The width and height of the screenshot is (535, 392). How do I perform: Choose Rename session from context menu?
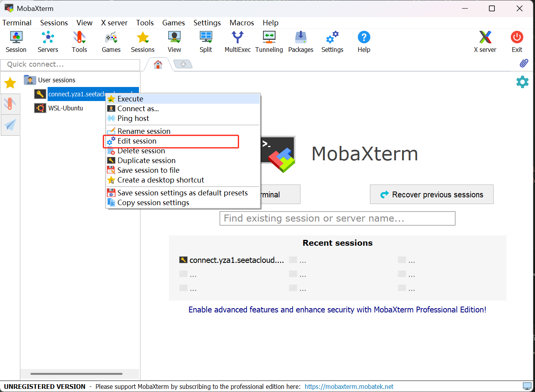pyautogui.click(x=183, y=131)
